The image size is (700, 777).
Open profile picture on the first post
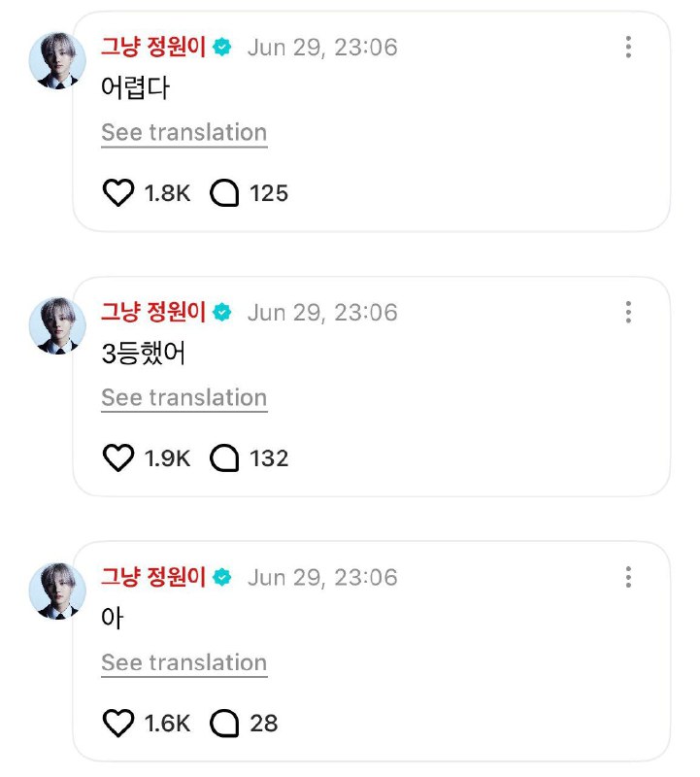pyautogui.click(x=57, y=60)
